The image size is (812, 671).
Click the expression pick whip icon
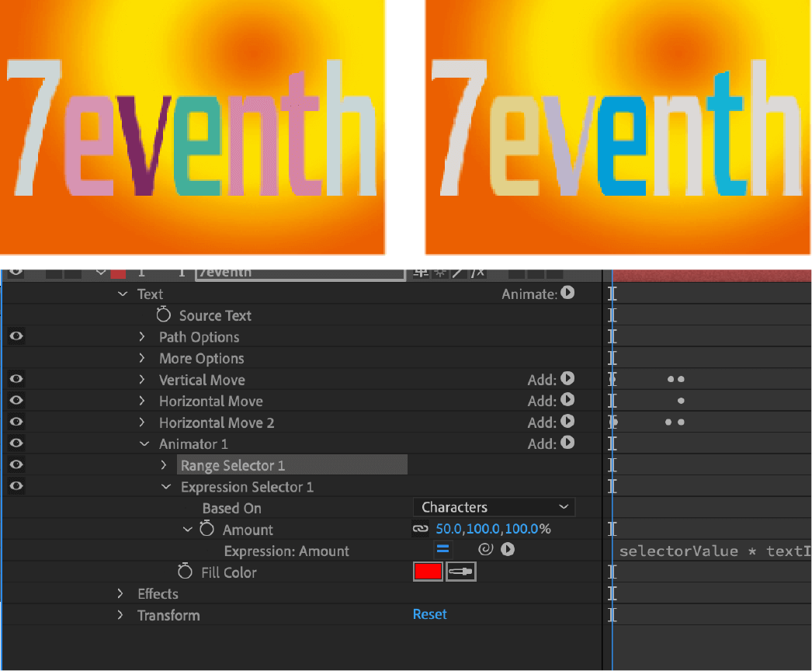click(x=488, y=549)
